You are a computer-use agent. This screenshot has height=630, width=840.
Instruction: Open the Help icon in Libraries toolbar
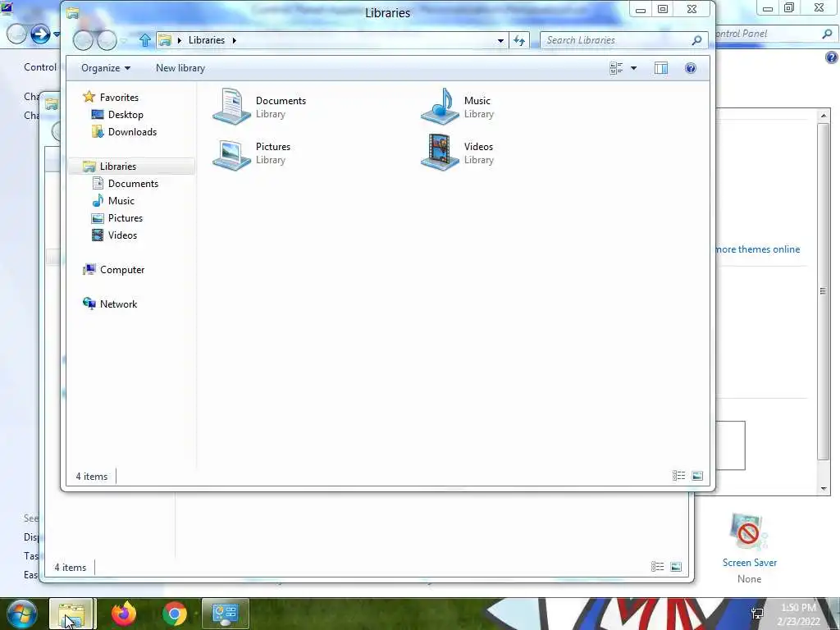[691, 68]
